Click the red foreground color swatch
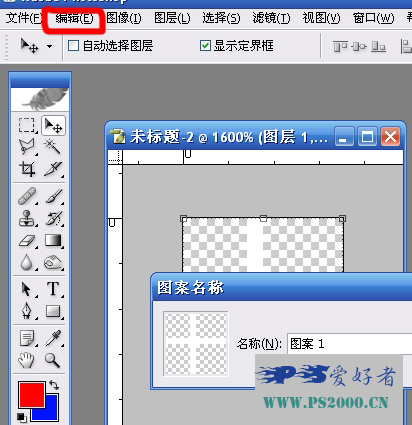Image resolution: width=412 pixels, height=425 pixels. [32, 395]
